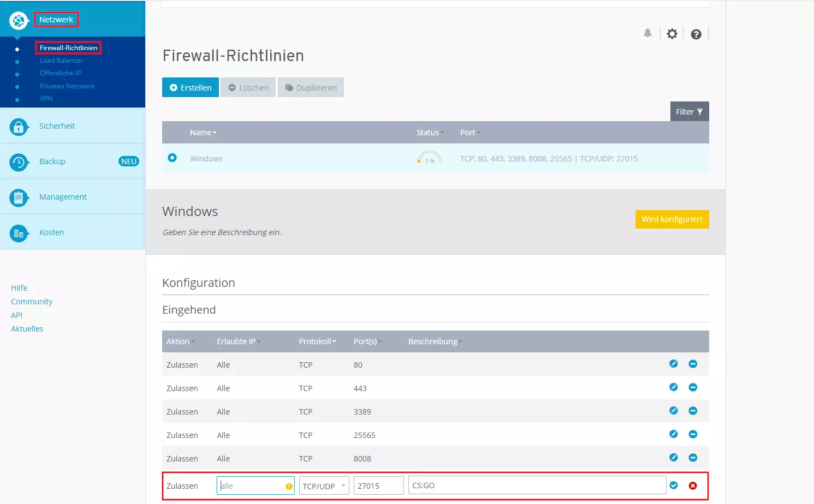The width and height of the screenshot is (814, 504).
Task: Sort policies by Port column
Action: pos(470,133)
